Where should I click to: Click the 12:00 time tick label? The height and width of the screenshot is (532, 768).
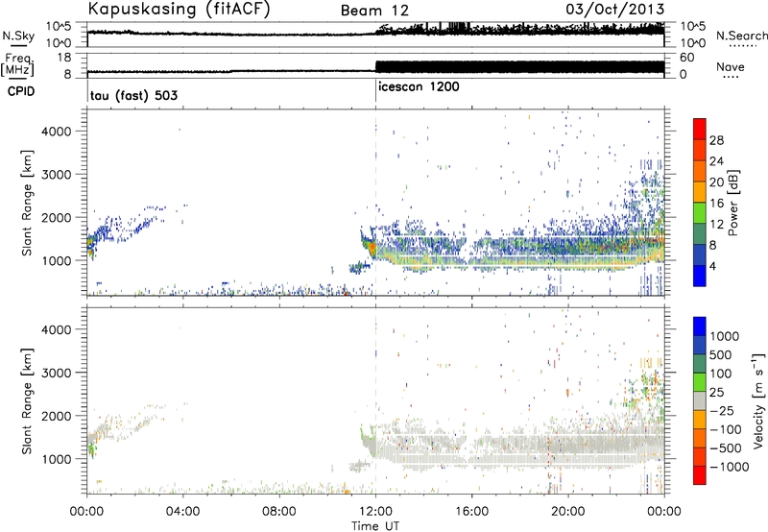[375, 512]
